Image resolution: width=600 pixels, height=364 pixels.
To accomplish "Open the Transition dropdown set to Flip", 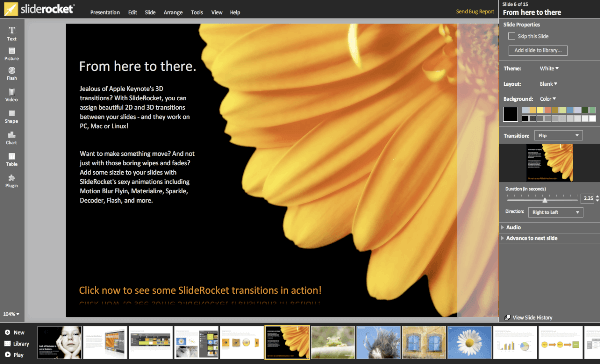I will click(x=558, y=135).
